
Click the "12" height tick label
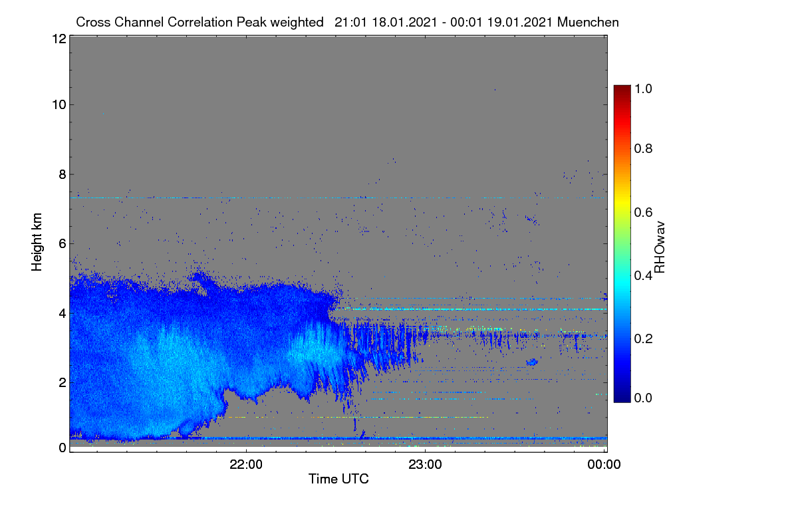click(58, 39)
